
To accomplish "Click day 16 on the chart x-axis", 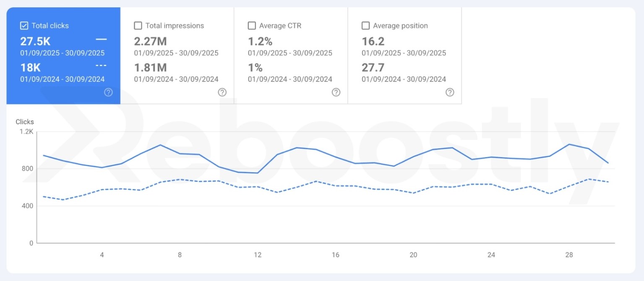I will pos(335,255).
